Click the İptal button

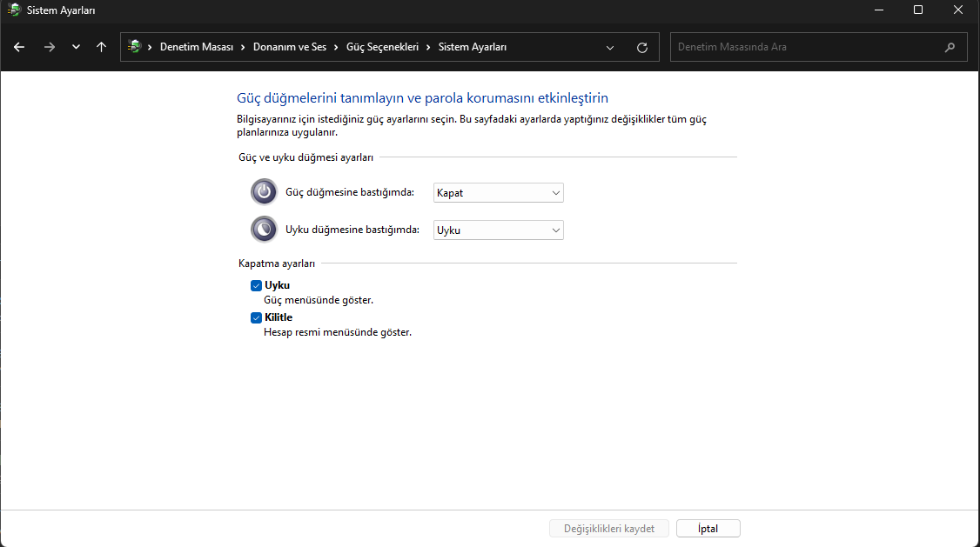[x=708, y=528]
